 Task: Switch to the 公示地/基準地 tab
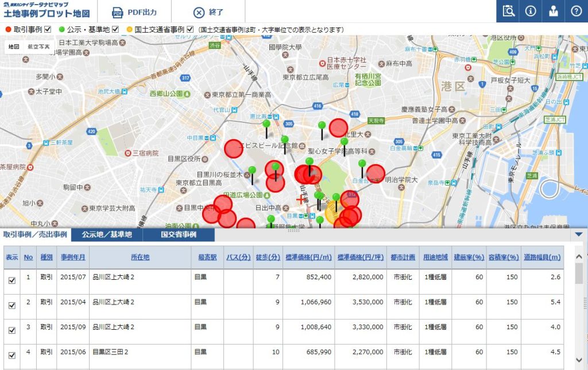pos(107,234)
